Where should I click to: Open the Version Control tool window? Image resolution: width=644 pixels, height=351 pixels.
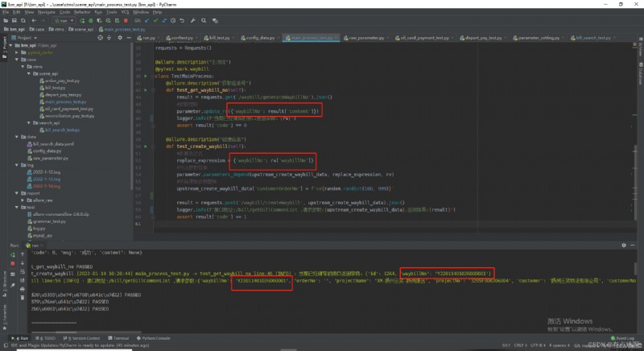click(x=82, y=338)
